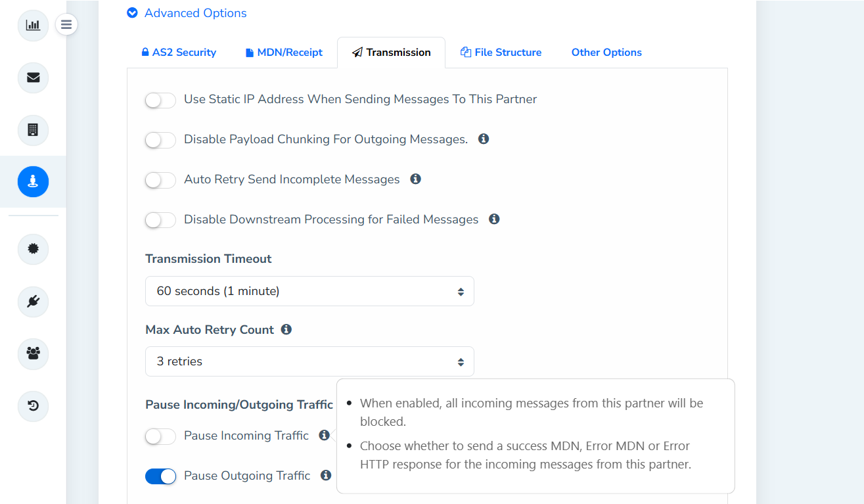The width and height of the screenshot is (864, 504).
Task: Toggle the hamburger sidebar menu button
Action: [x=66, y=26]
